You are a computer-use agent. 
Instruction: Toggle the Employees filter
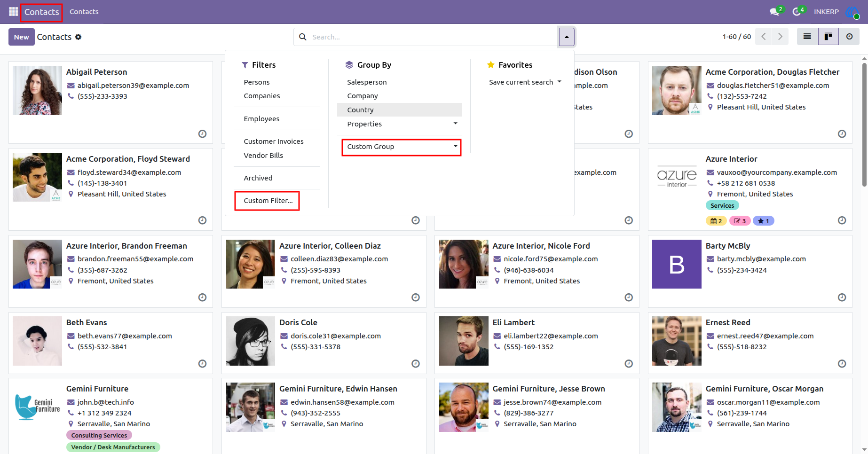tap(261, 119)
